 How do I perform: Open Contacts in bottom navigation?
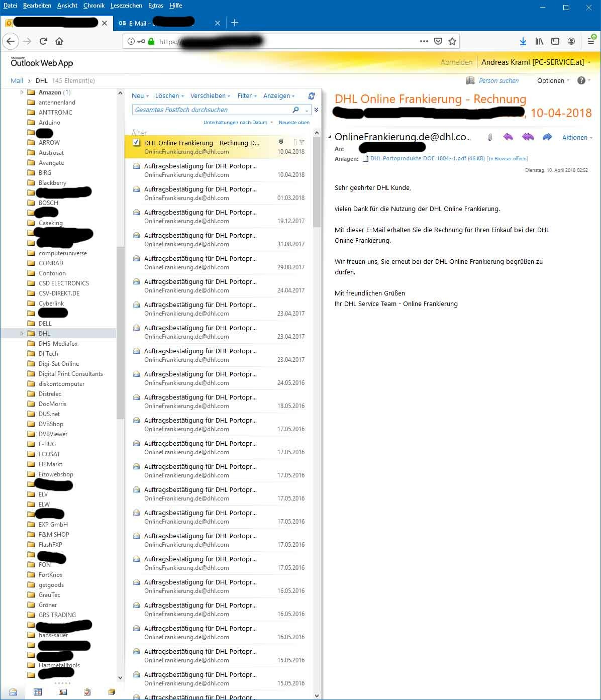(63, 692)
